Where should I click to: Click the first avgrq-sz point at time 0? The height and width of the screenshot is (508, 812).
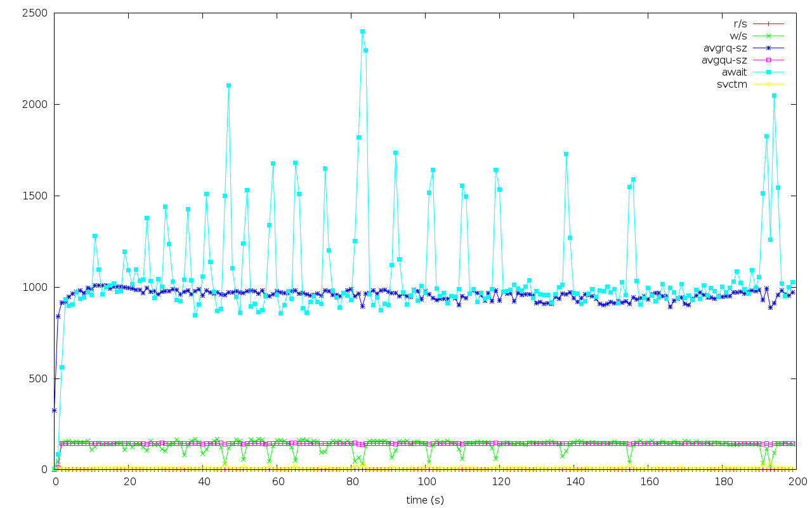pos(54,410)
